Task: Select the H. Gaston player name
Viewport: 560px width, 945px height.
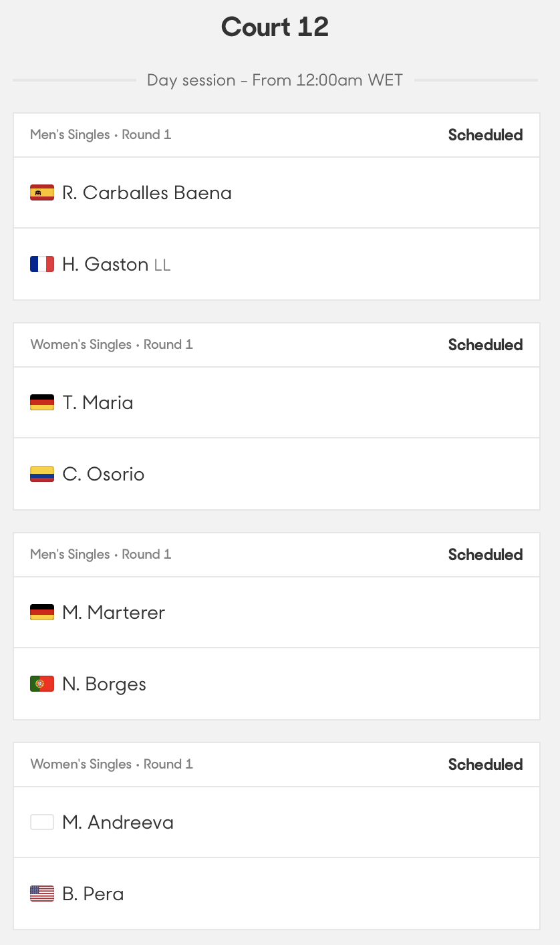Action: tap(105, 265)
